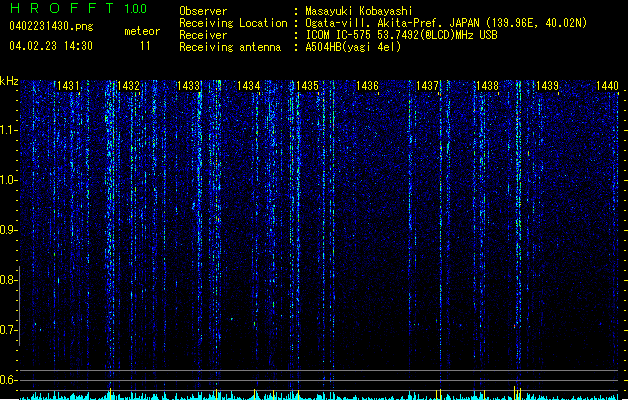629x400 pixels.
Task: Click the Receiving Location label
Action: pyautogui.click(x=233, y=23)
